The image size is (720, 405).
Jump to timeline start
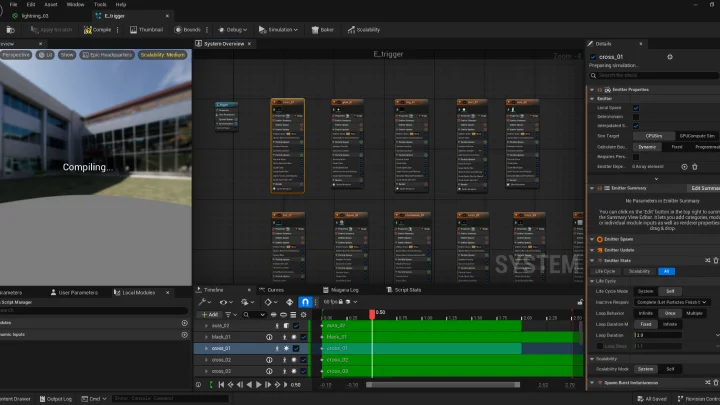point(221,385)
